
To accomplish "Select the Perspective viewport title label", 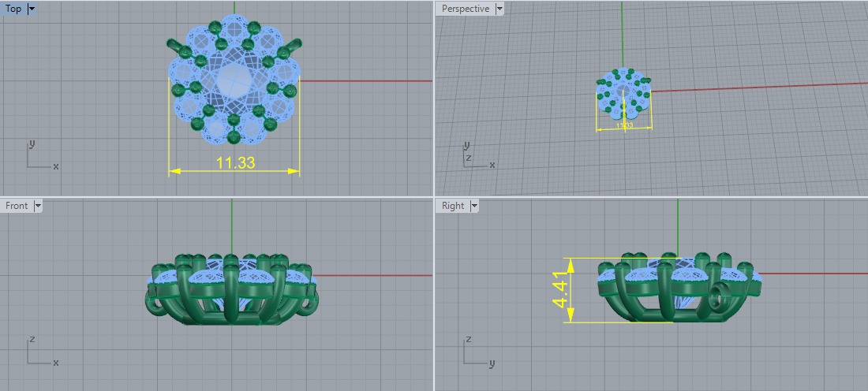I will click(x=465, y=9).
